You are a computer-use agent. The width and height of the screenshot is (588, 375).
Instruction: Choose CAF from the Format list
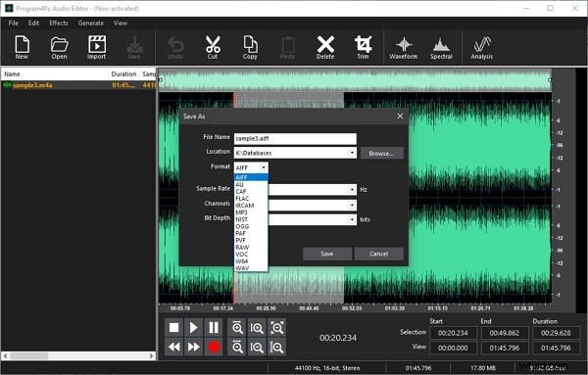251,192
